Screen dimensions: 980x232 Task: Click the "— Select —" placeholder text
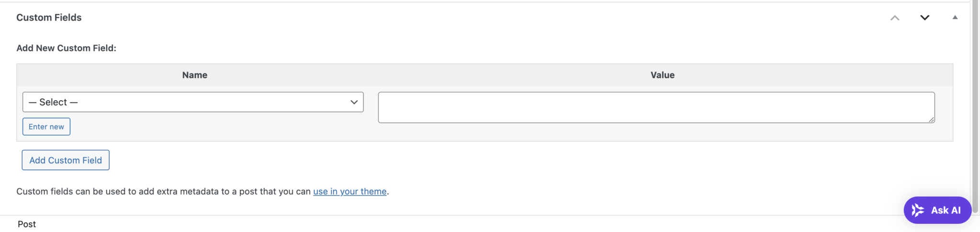pos(53,102)
